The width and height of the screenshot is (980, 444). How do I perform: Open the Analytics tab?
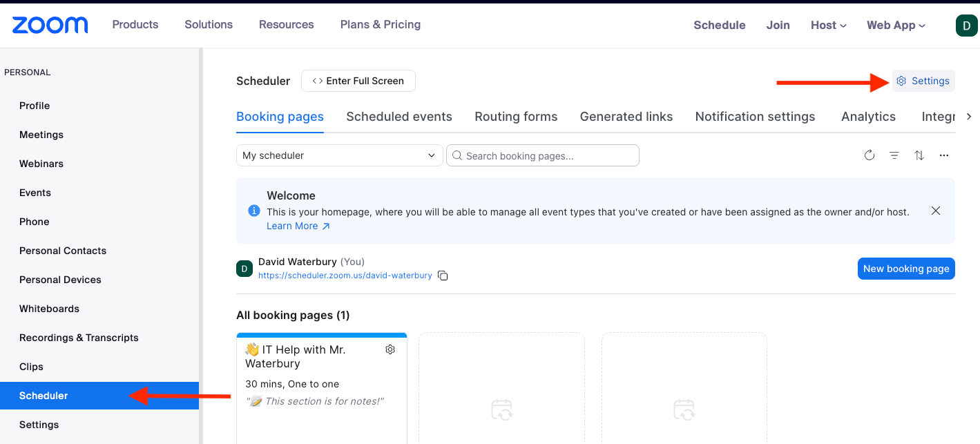[x=868, y=117]
